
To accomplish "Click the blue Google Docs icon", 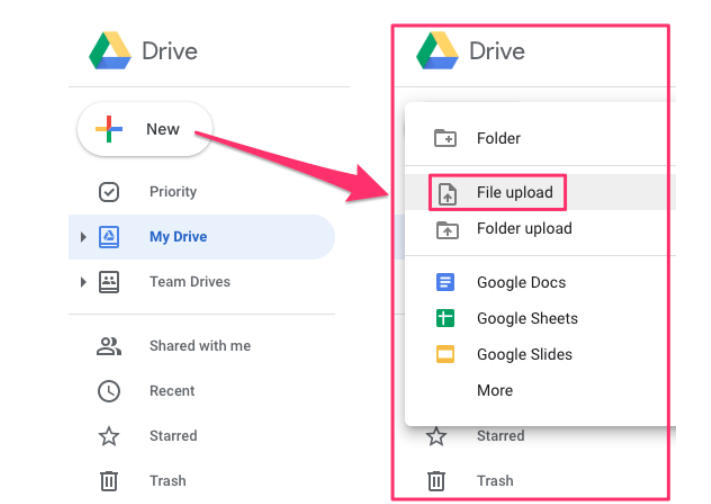I will (445, 283).
